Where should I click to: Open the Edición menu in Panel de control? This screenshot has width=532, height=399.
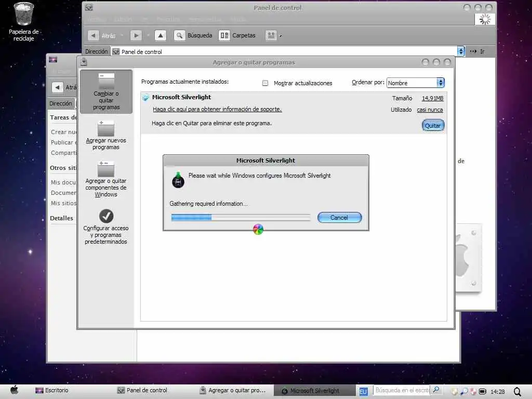(x=123, y=19)
